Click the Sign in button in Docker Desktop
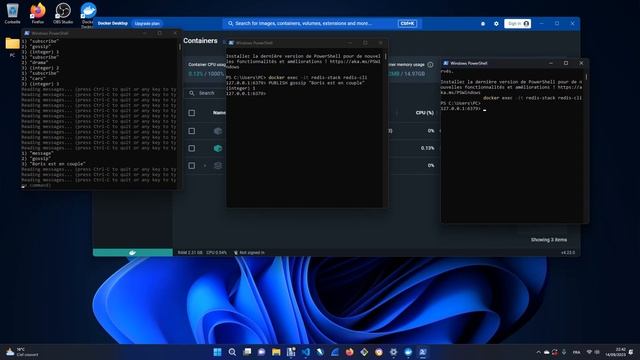This screenshot has width=640, height=360. click(517, 24)
